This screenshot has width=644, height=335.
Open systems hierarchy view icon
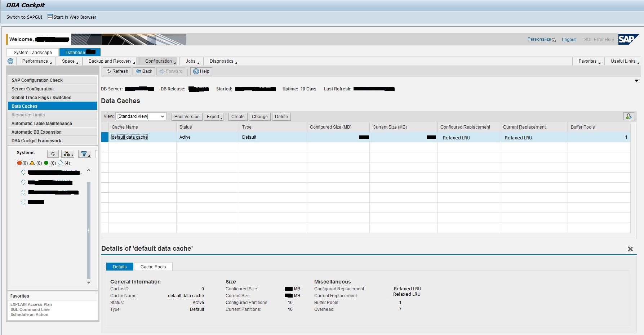tap(67, 154)
